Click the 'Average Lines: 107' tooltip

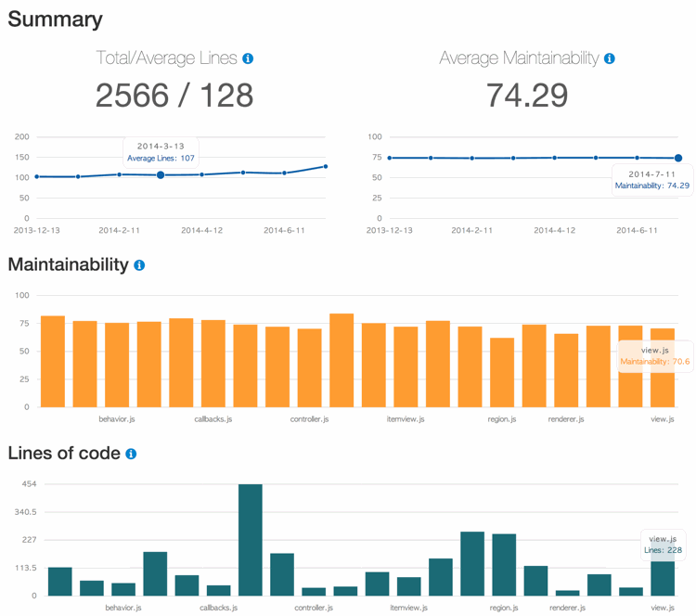(x=161, y=152)
